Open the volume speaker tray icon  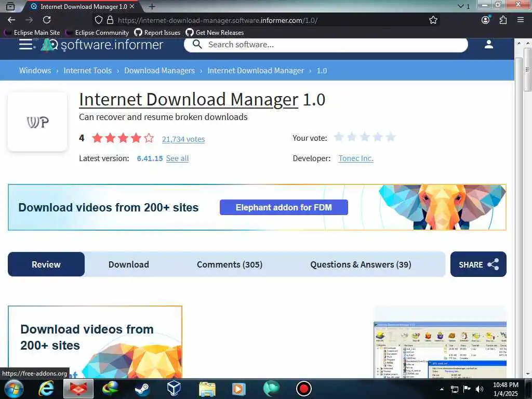click(x=479, y=389)
